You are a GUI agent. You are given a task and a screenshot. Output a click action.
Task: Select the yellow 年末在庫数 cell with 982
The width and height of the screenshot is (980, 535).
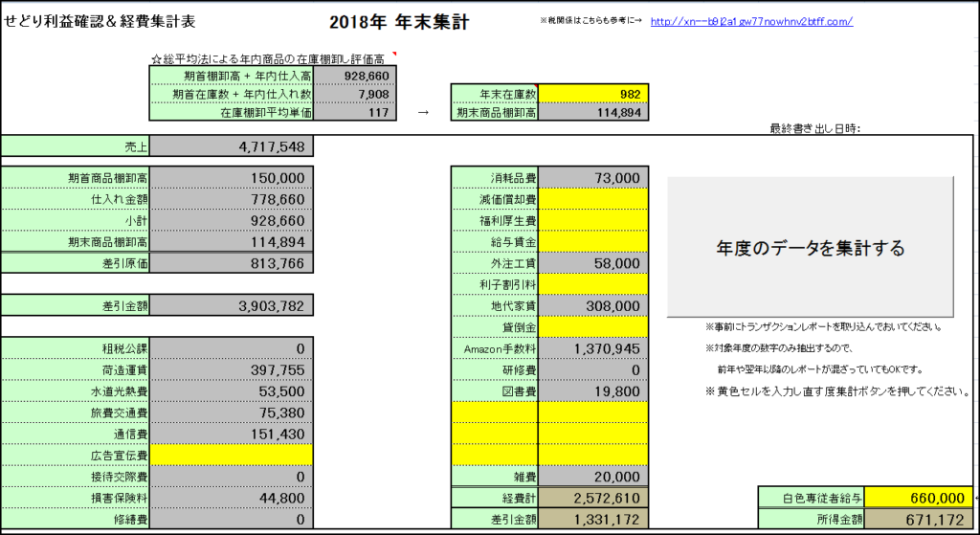[x=593, y=94]
